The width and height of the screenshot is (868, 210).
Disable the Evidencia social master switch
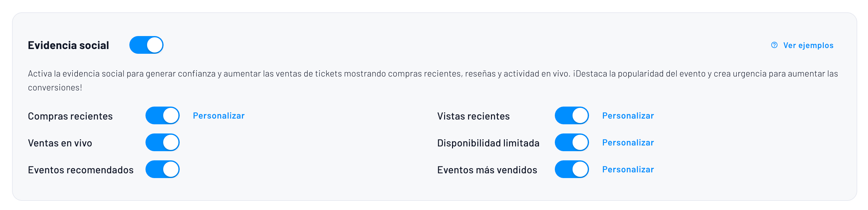click(146, 45)
